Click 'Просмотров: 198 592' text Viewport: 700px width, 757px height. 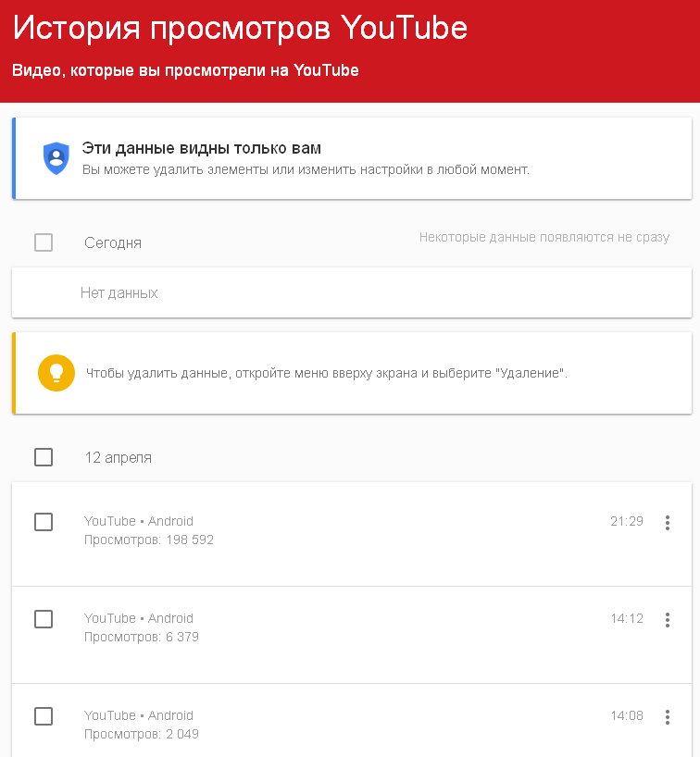click(x=149, y=540)
